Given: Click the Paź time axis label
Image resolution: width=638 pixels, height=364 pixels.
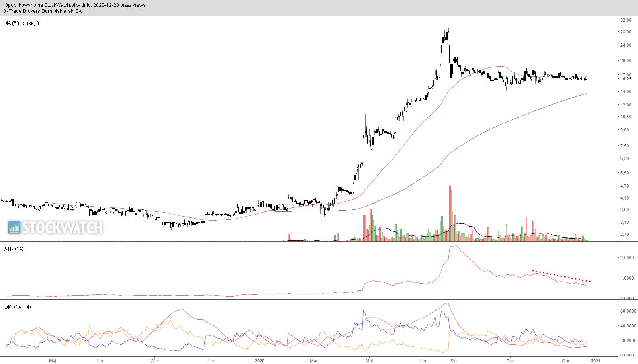Looking at the screenshot, I should (510, 361).
